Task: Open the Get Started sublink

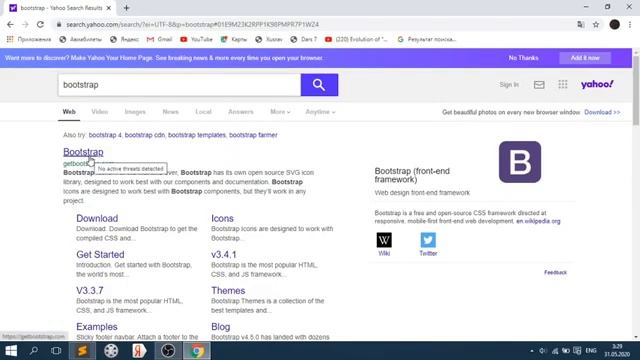Action: (x=100, y=254)
